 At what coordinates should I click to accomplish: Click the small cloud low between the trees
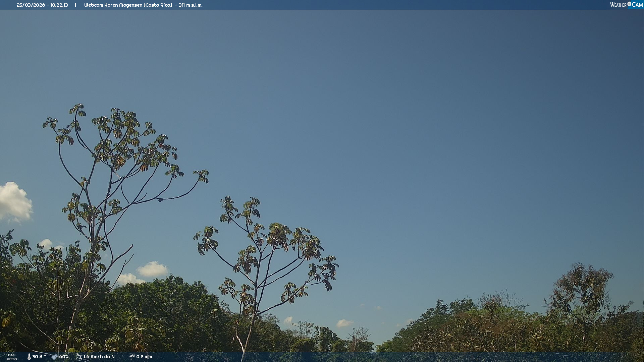tap(344, 323)
